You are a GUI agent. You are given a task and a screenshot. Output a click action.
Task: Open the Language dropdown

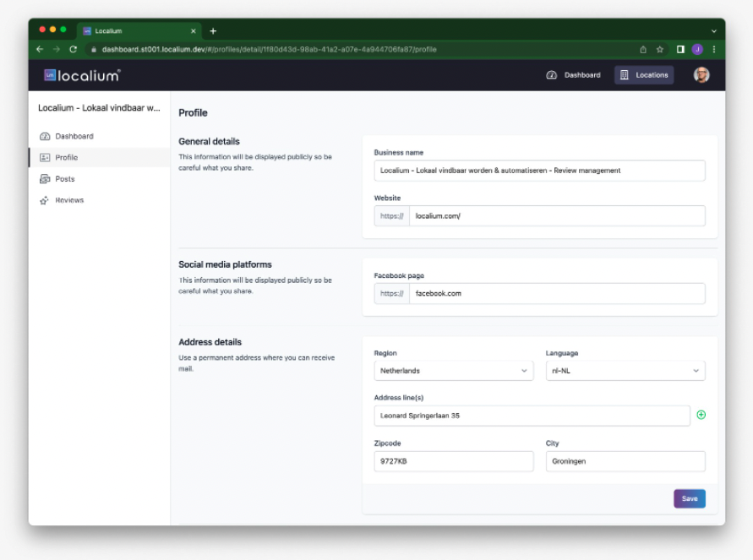[625, 371]
